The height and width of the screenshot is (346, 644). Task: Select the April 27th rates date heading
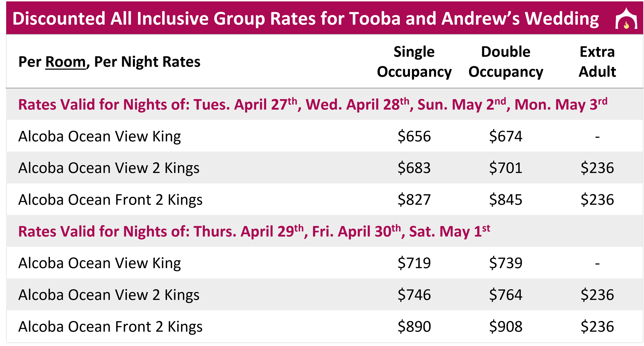click(313, 104)
